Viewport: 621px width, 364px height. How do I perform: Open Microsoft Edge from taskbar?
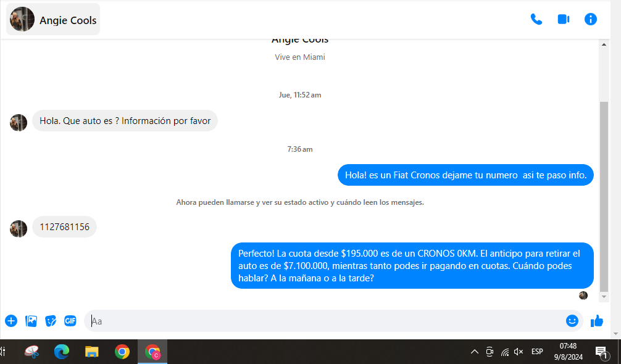(61, 351)
